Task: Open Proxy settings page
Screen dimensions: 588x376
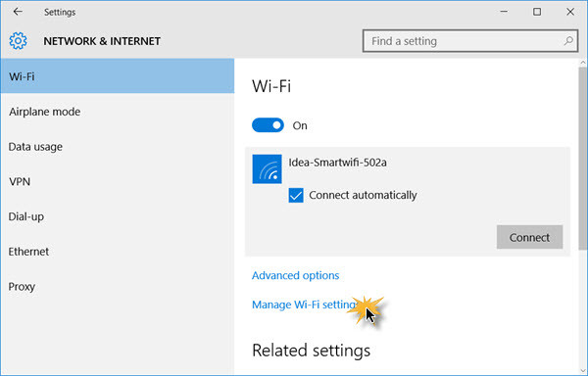Action: pos(118,287)
